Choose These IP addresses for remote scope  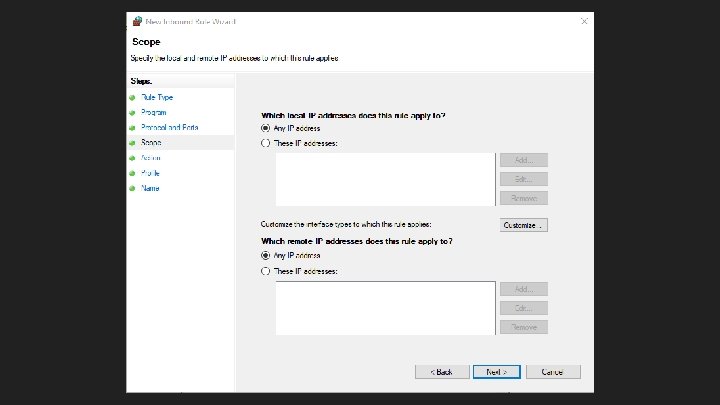pyautogui.click(x=265, y=271)
